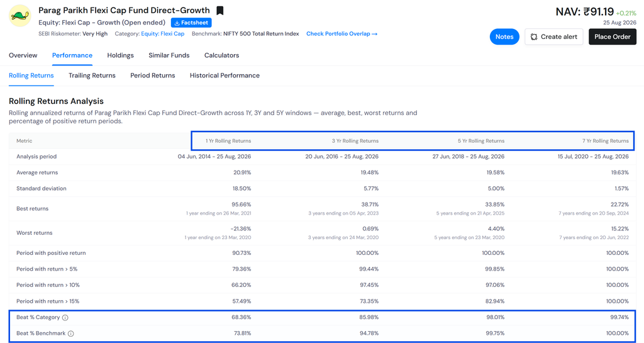The image size is (644, 343).
Task: Click the 66.20% value in 1 Yr column
Action: pyautogui.click(x=241, y=285)
